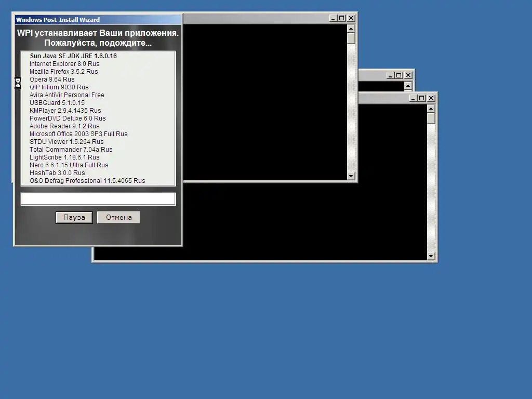Select QIP Infium 9030 Rus entry
Image resolution: width=532 pixels, height=399 pixels.
coord(59,87)
